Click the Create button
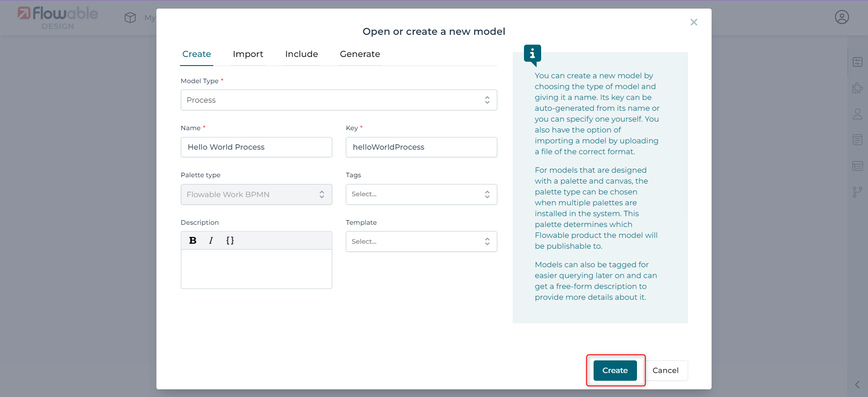The width and height of the screenshot is (868, 397). tap(615, 370)
